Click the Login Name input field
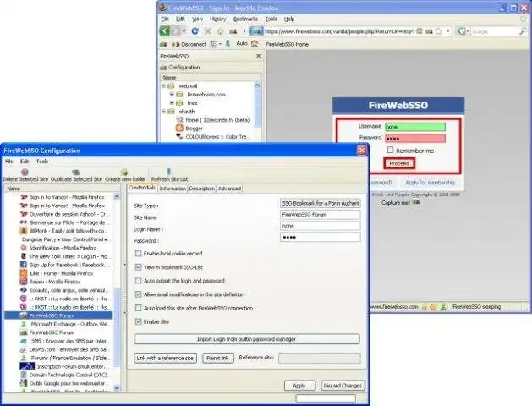The height and width of the screenshot is (406, 532). 321,226
